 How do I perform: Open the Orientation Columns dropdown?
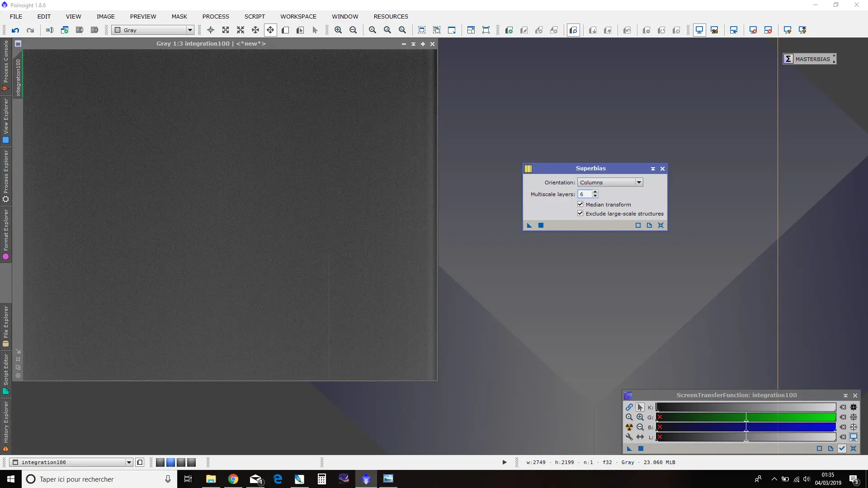coord(610,183)
